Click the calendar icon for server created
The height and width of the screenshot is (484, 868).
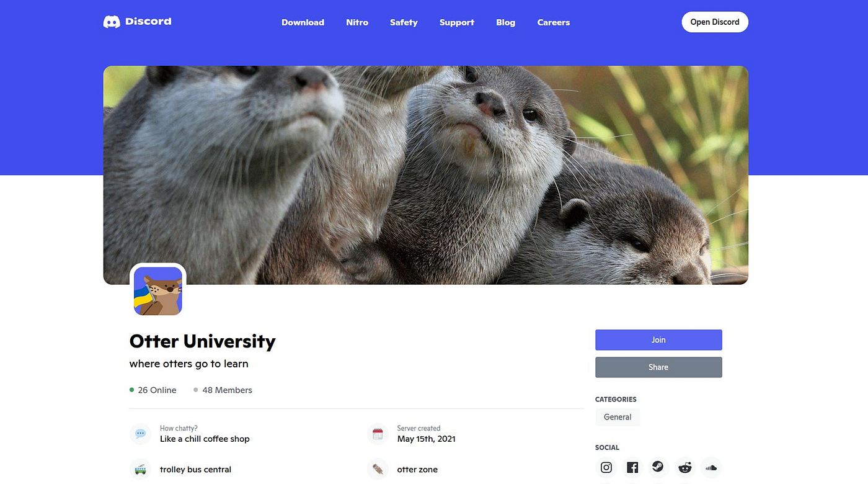point(378,434)
